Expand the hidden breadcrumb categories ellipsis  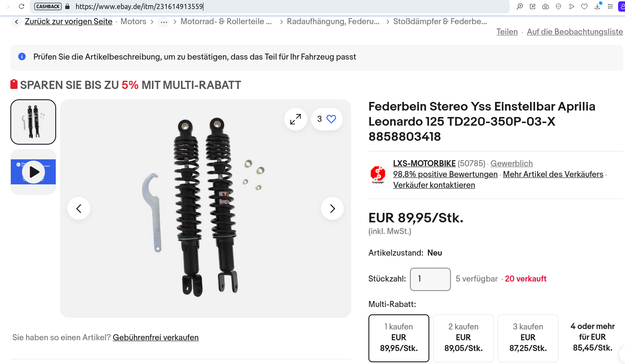164,22
